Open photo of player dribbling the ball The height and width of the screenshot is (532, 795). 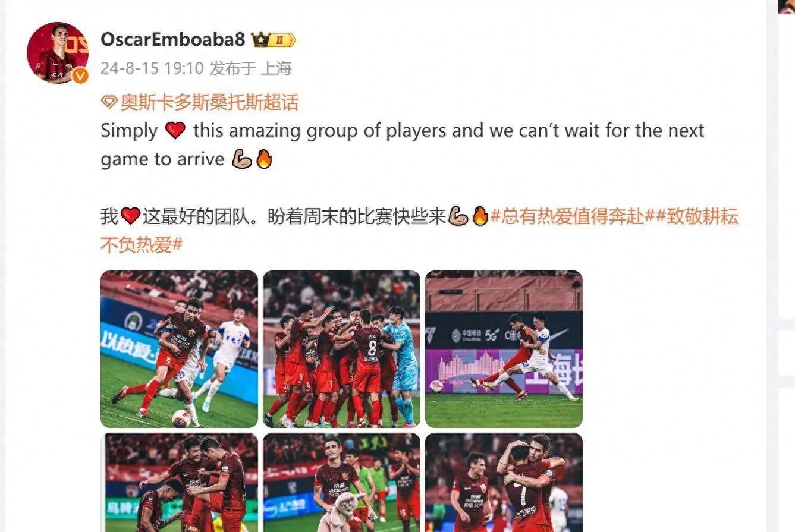point(179,349)
